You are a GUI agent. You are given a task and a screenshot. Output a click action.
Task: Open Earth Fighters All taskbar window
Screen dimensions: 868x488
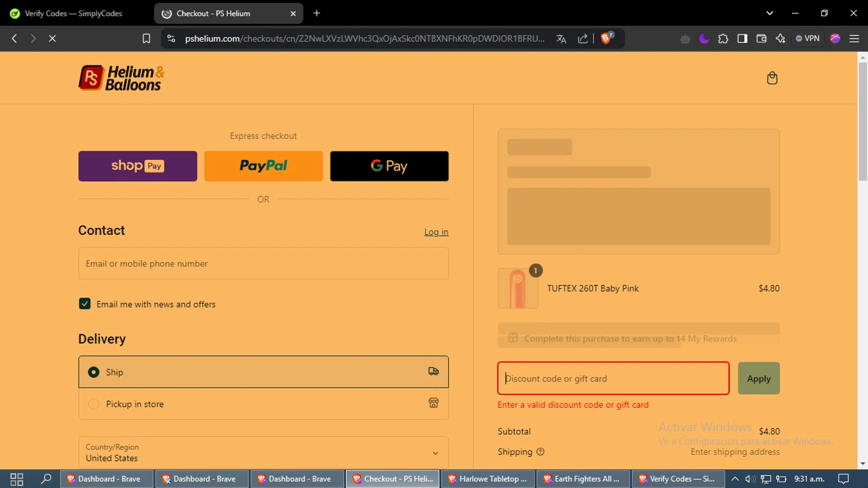[x=583, y=479]
